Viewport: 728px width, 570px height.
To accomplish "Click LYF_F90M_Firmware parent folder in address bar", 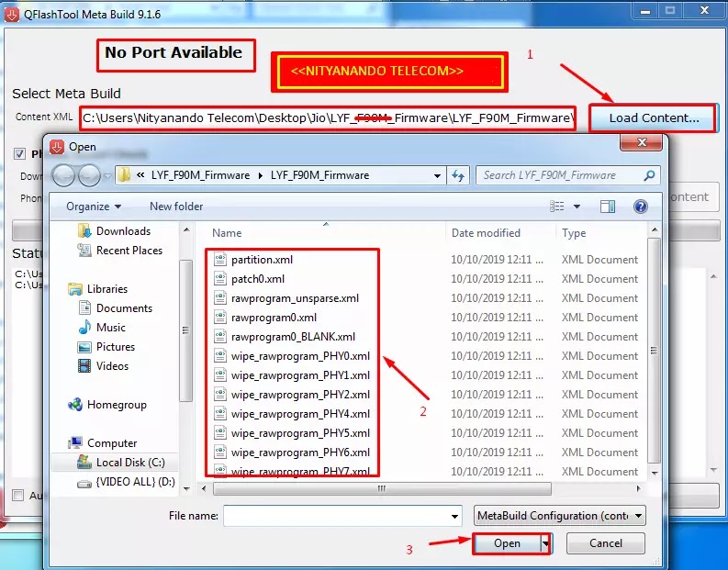I will click(200, 175).
